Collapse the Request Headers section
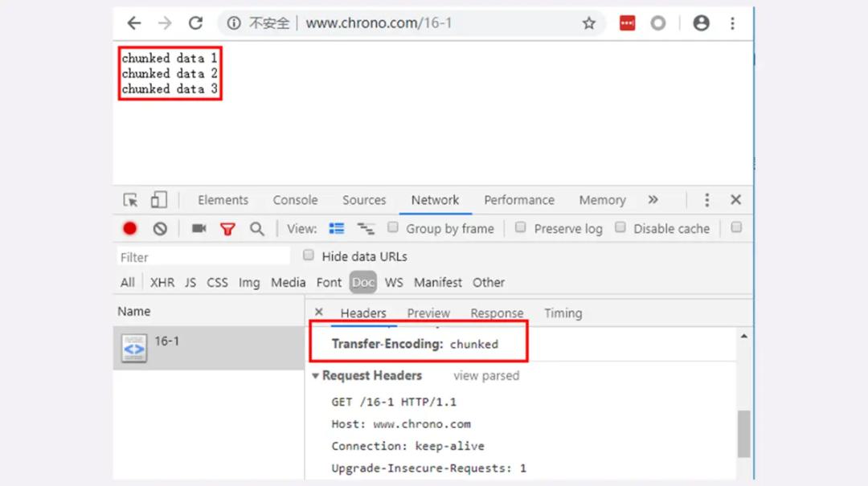This screenshot has width=868, height=486. click(x=315, y=376)
